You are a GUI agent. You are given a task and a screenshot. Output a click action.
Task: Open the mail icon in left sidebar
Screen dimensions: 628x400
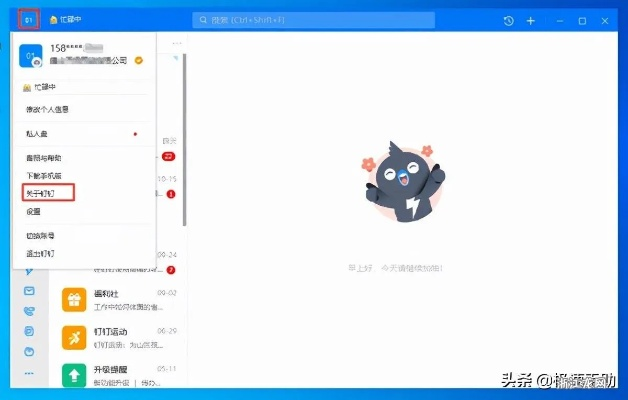[x=29, y=291]
